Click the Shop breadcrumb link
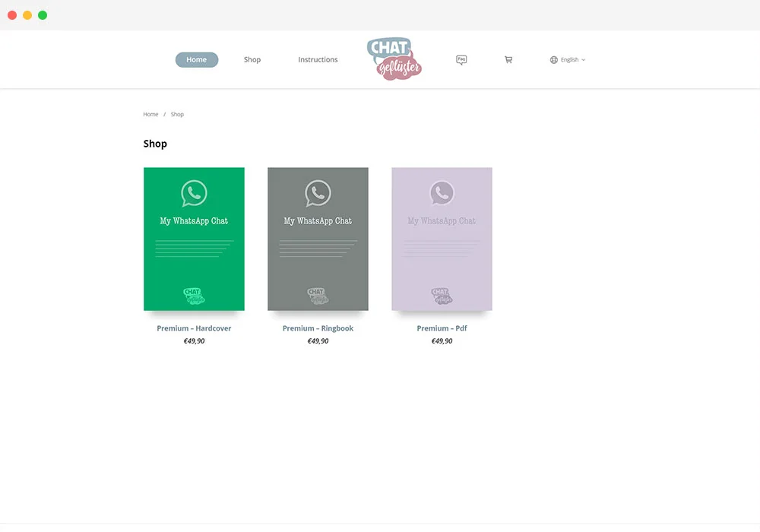Screen dimensions: 760x532 coord(177,114)
